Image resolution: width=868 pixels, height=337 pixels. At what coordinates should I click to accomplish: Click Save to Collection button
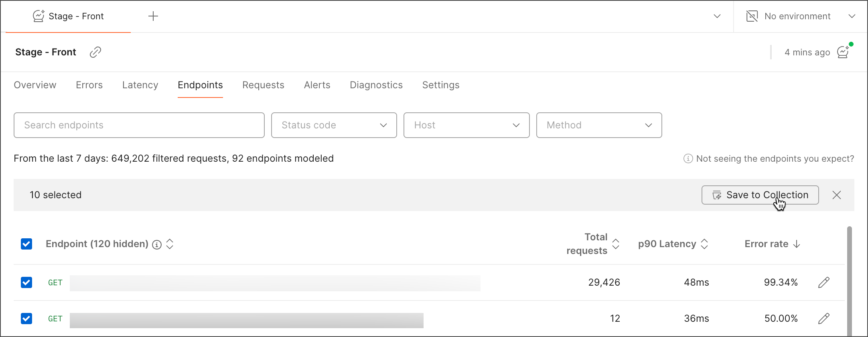point(760,195)
